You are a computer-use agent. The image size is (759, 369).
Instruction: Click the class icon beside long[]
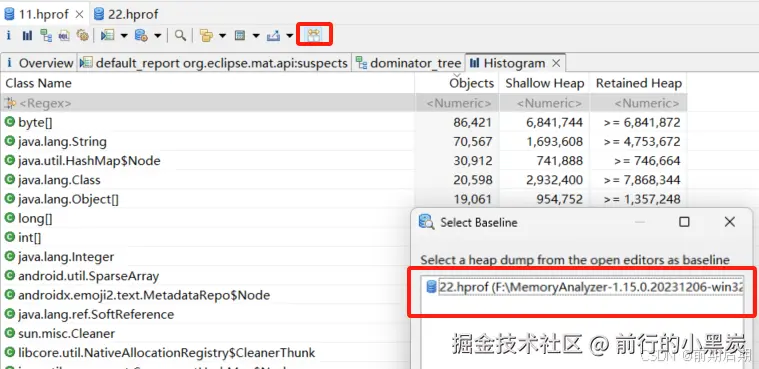pos(10,218)
